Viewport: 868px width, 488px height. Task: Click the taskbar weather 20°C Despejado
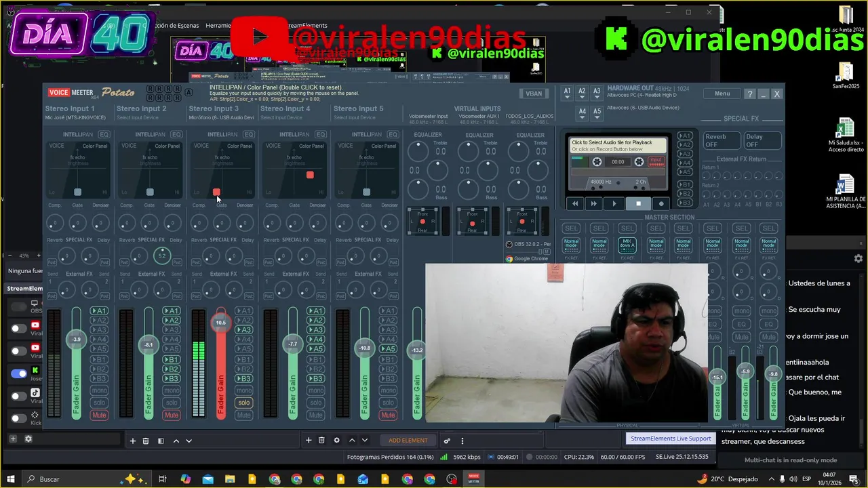pos(727,479)
